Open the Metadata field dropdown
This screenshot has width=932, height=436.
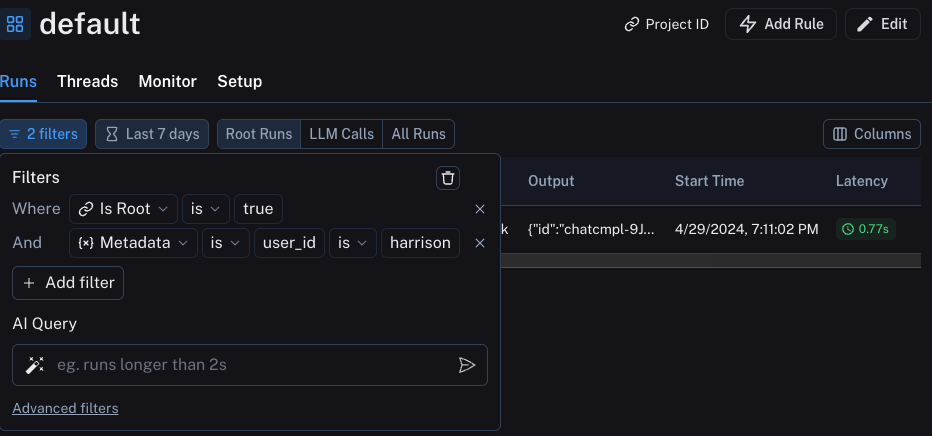132,243
